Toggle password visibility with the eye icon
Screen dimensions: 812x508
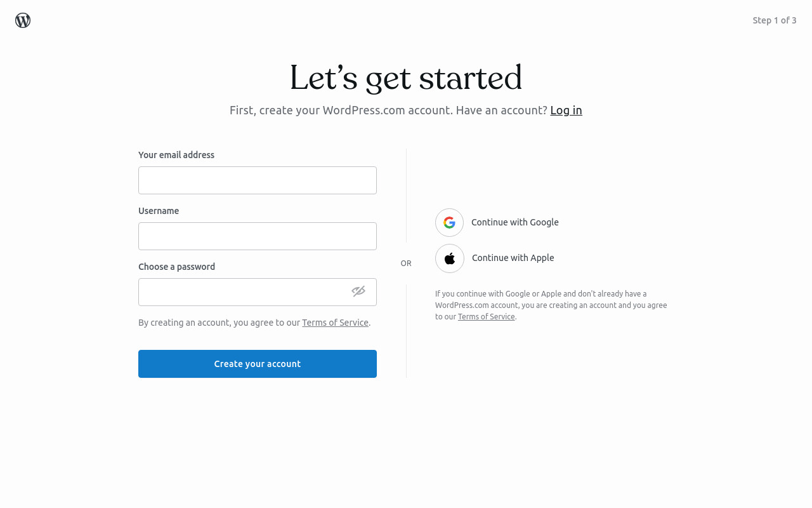(x=358, y=291)
